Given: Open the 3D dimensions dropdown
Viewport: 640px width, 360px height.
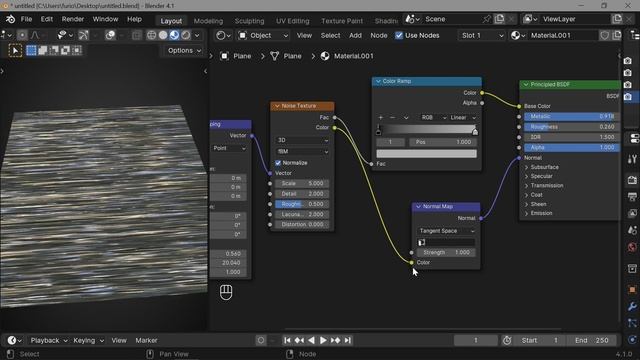Looking at the screenshot, I should coord(302,140).
